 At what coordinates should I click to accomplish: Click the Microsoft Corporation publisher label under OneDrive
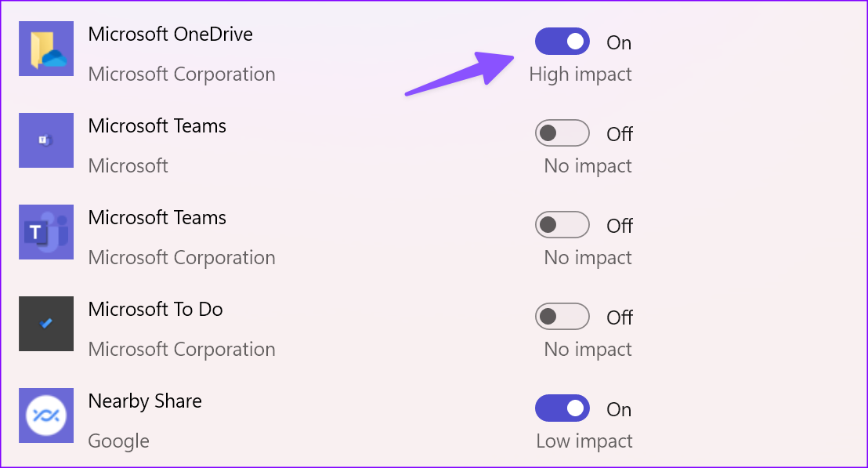pos(181,74)
